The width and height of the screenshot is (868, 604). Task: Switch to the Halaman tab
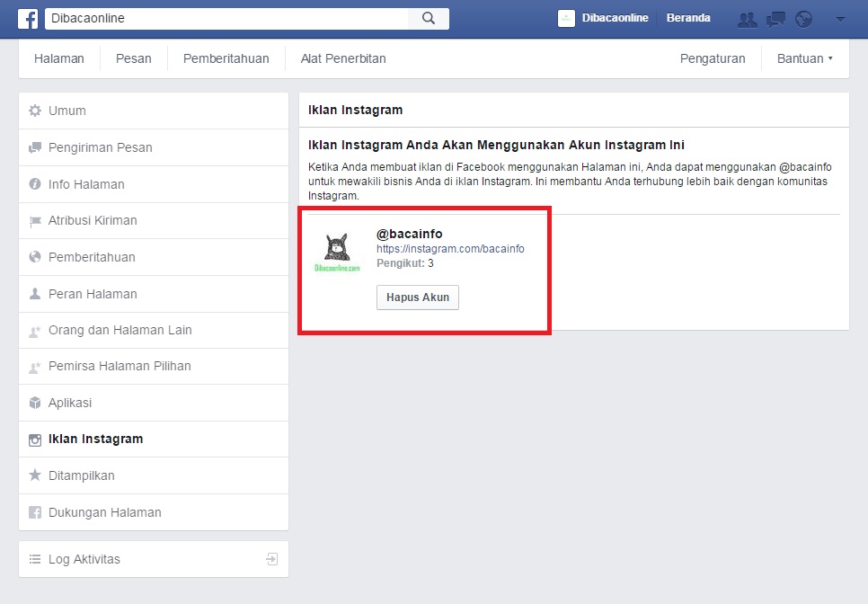click(59, 58)
